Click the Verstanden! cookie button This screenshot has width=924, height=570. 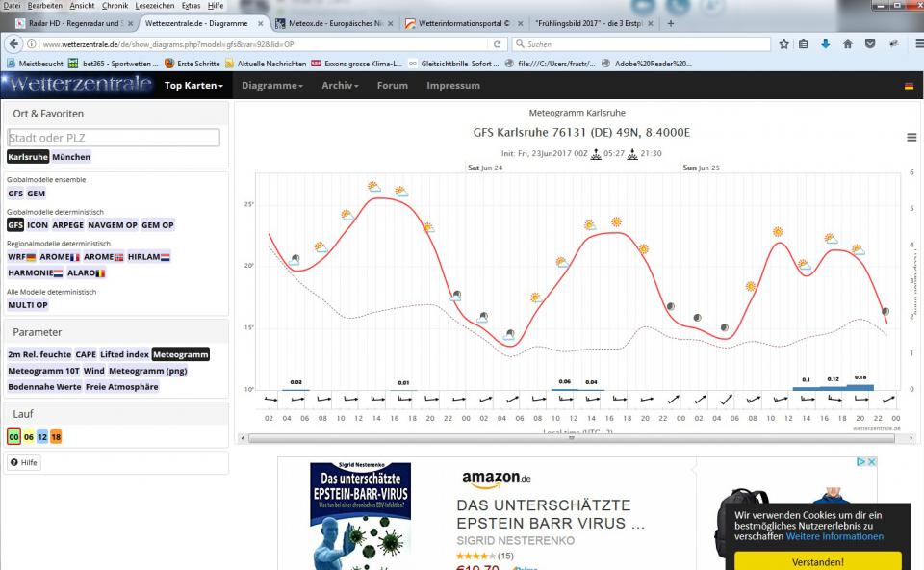[817, 561]
